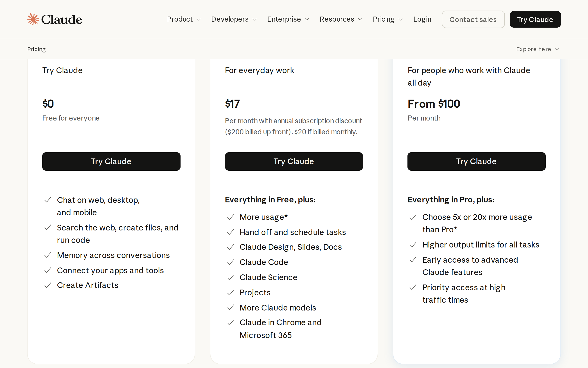Click checkmark beside Higher output limits
The width and height of the screenshot is (588, 368).
point(413,244)
